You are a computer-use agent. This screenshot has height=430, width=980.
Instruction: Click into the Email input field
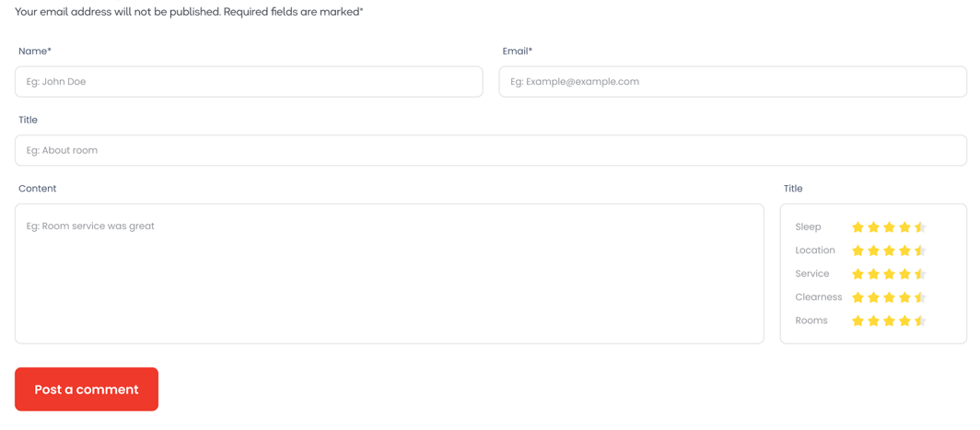click(x=732, y=82)
